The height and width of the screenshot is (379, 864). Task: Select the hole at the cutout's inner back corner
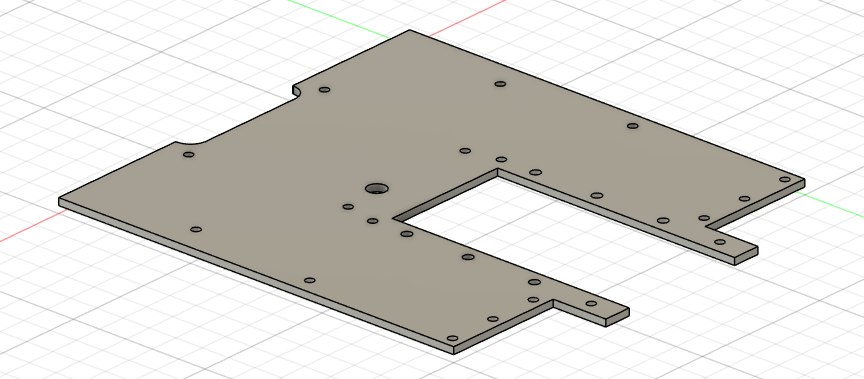(x=501, y=160)
